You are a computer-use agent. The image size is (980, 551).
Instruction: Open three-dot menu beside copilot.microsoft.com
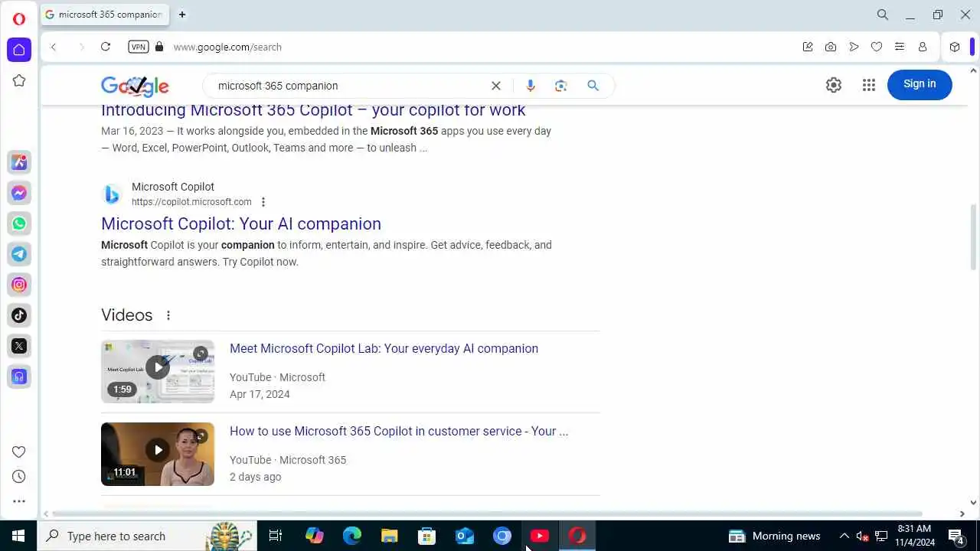pyautogui.click(x=263, y=202)
